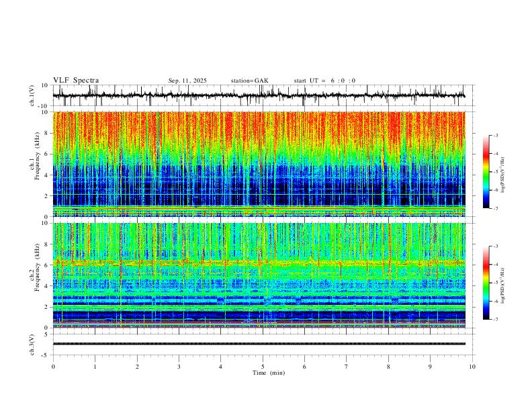Click the 'station=GAK' label
This screenshot has width=532, height=411.
click(249, 81)
